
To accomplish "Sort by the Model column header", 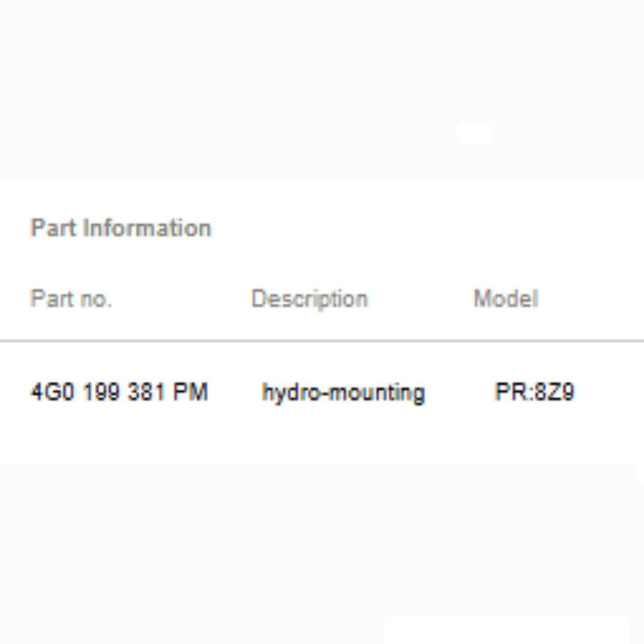I will [x=505, y=298].
